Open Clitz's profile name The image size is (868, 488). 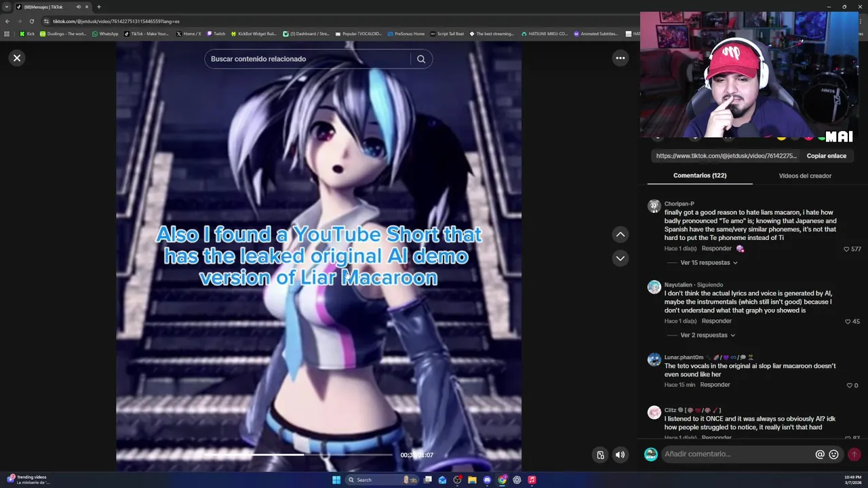tap(670, 410)
